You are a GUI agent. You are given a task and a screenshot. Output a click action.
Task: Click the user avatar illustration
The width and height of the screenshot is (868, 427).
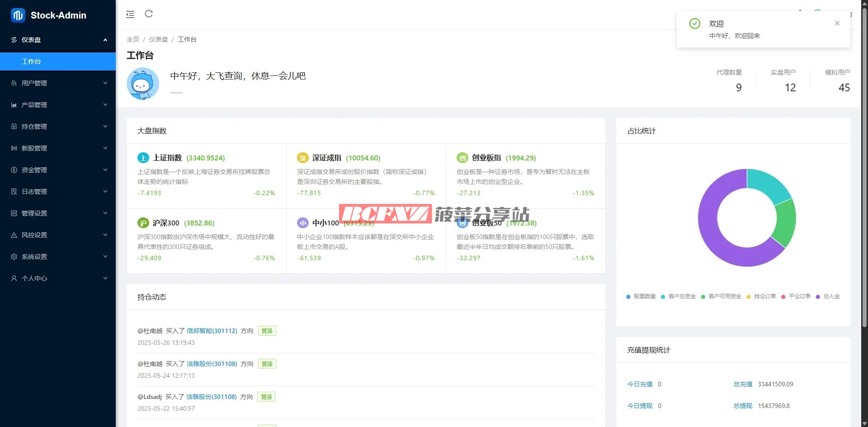[x=143, y=84]
